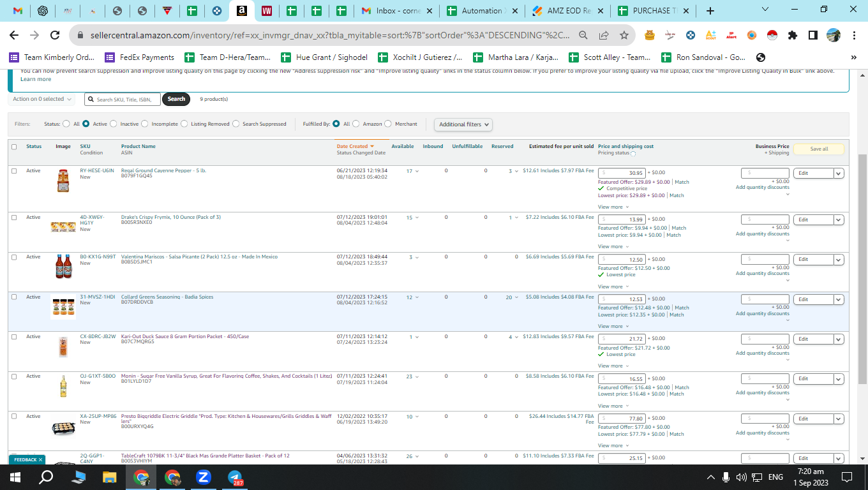Open the zoom magnifier in address bar
868x490 pixels.
click(x=583, y=36)
